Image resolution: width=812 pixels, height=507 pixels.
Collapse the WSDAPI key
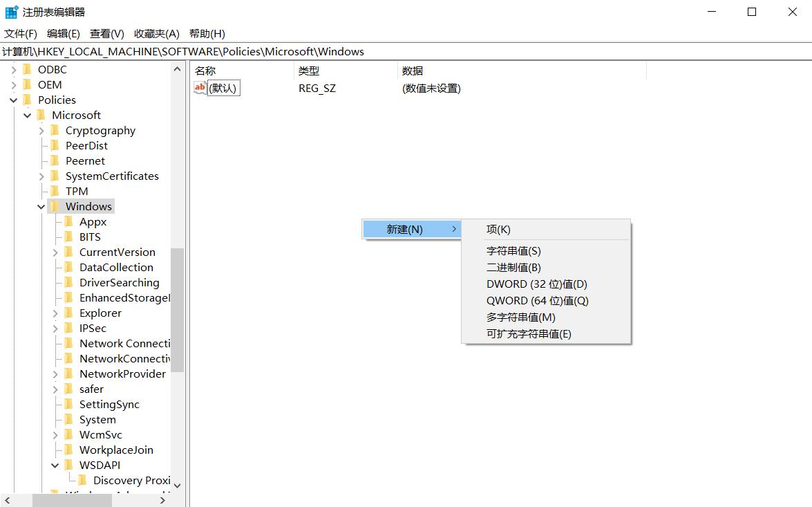(x=55, y=465)
